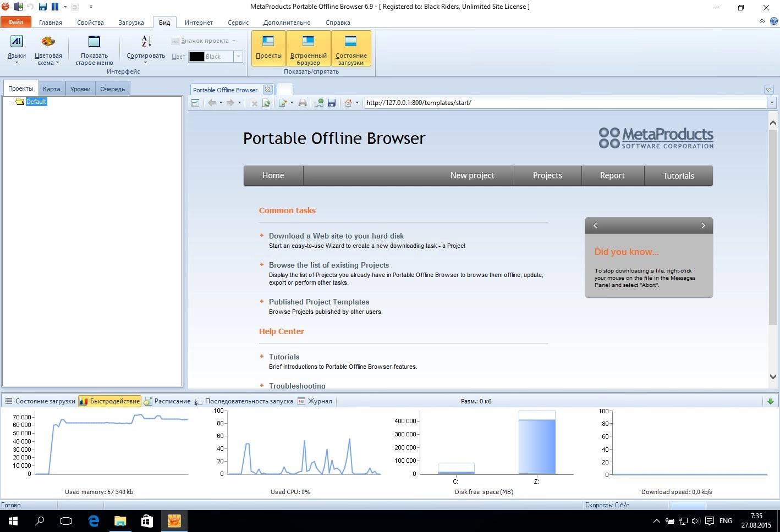The height and width of the screenshot is (532, 780).
Task: Click the green download arrow icon
Action: click(771, 401)
